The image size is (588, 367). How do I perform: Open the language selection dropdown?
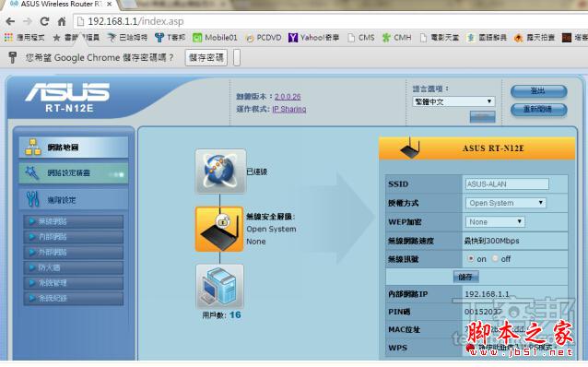(x=453, y=101)
